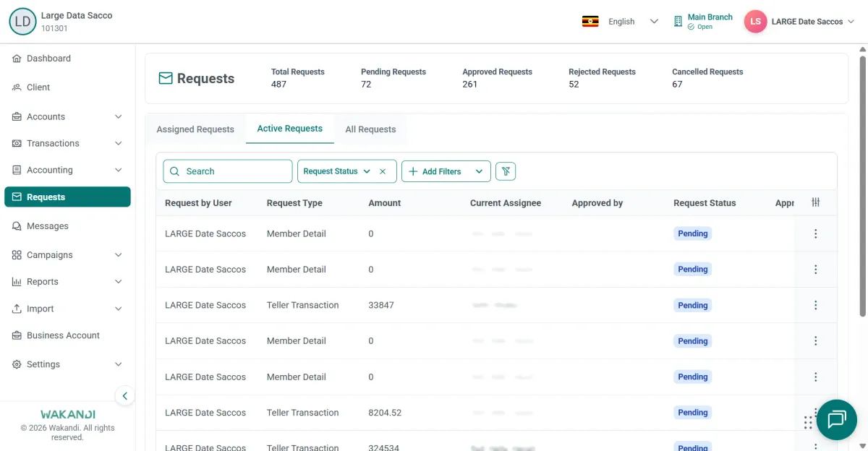Sort by Amount column header
The height and width of the screenshot is (451, 868).
[385, 203]
